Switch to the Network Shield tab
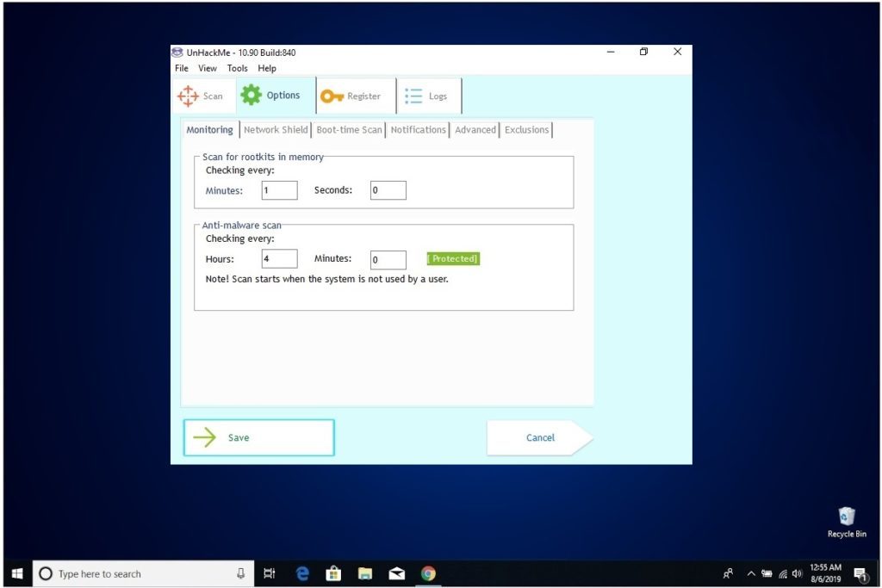 pyautogui.click(x=275, y=129)
